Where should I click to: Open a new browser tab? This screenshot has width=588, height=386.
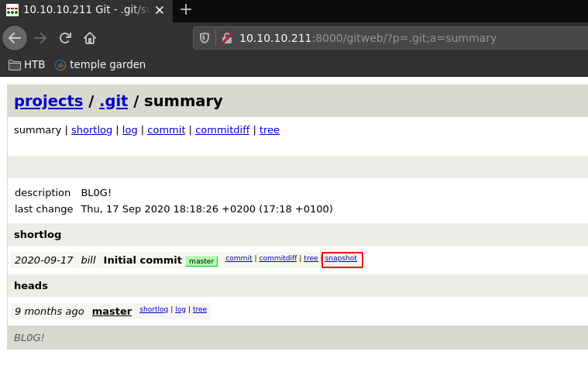(x=186, y=9)
